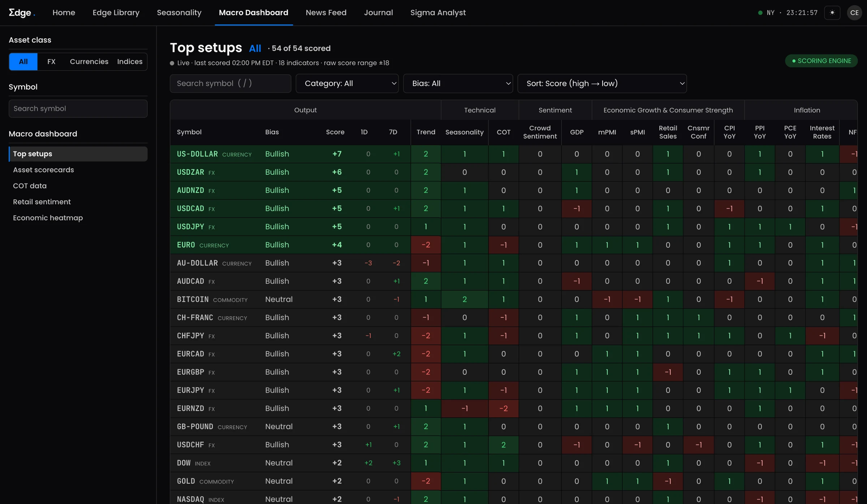Click the Σdge logo

point(22,13)
